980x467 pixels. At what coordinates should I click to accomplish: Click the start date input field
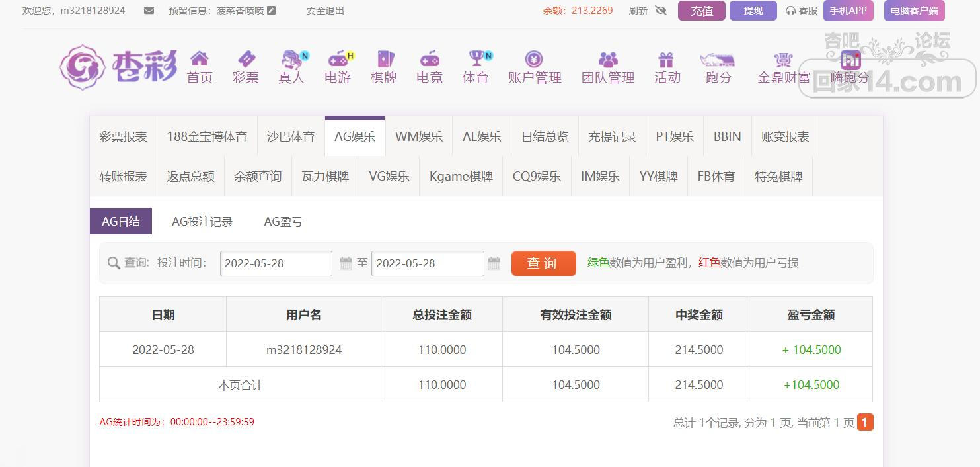(276, 263)
